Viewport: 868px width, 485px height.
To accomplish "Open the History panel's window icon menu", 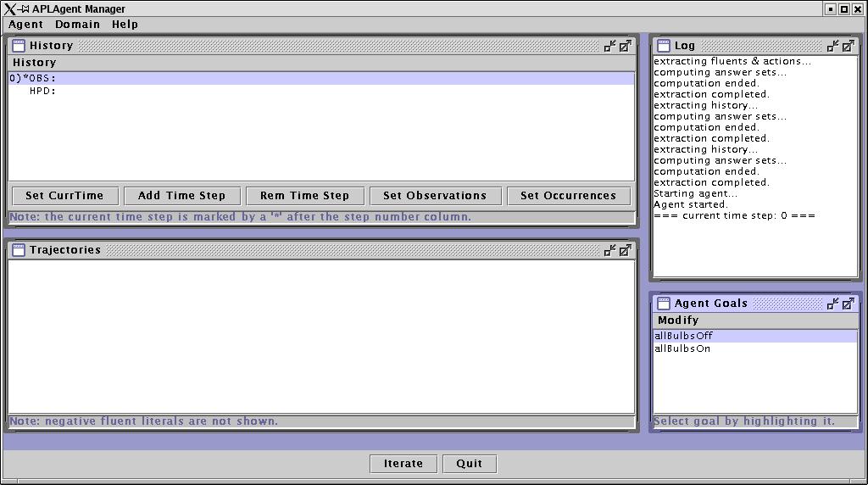I will click(x=19, y=46).
